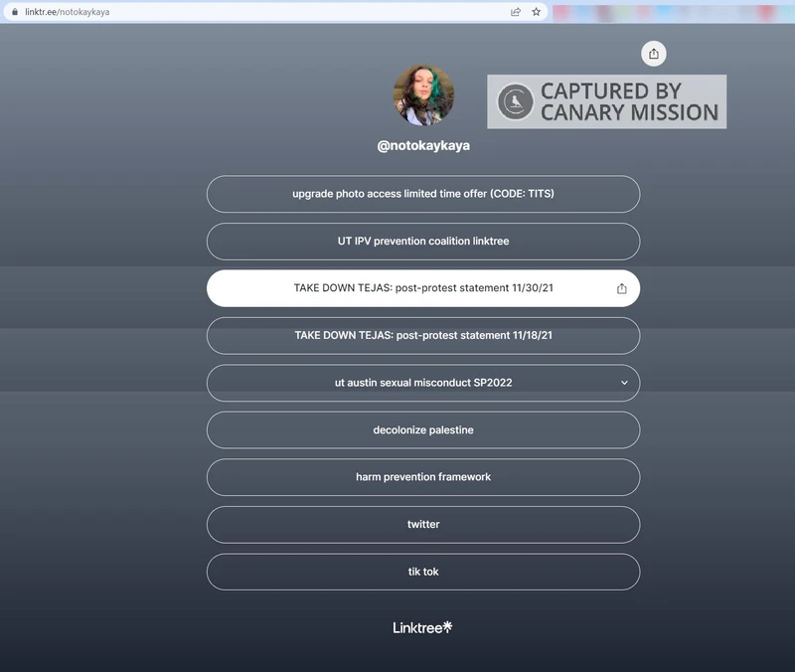The height and width of the screenshot is (672, 795).
Task: Click the @notokaykaya username heading
Action: [x=423, y=146]
